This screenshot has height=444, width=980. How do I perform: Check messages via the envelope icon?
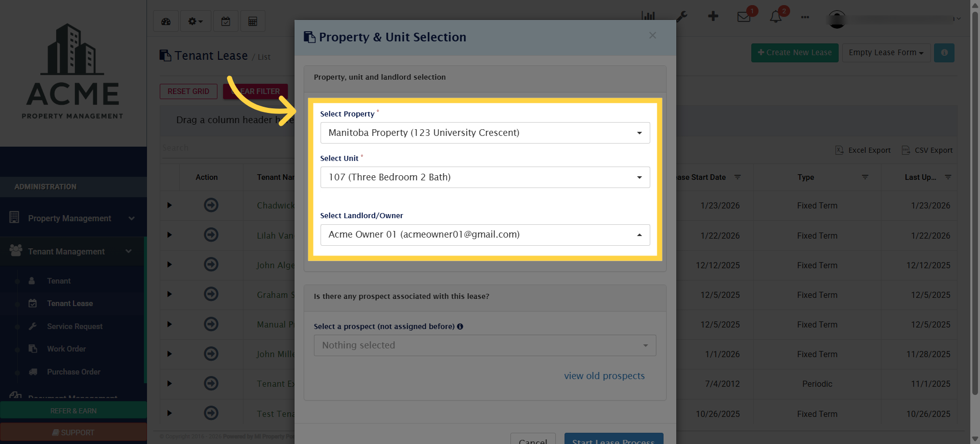[x=744, y=17]
